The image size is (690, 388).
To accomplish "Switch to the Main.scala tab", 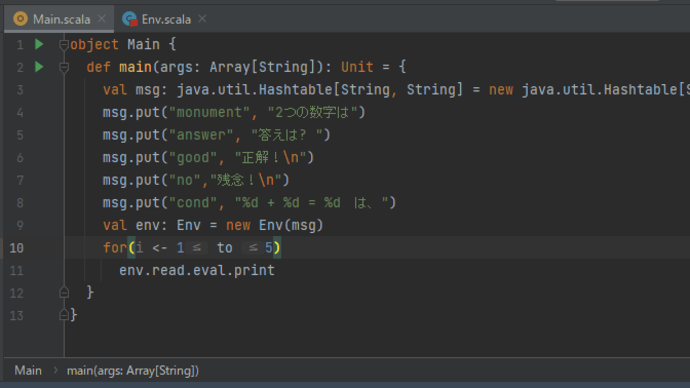I will [x=59, y=19].
